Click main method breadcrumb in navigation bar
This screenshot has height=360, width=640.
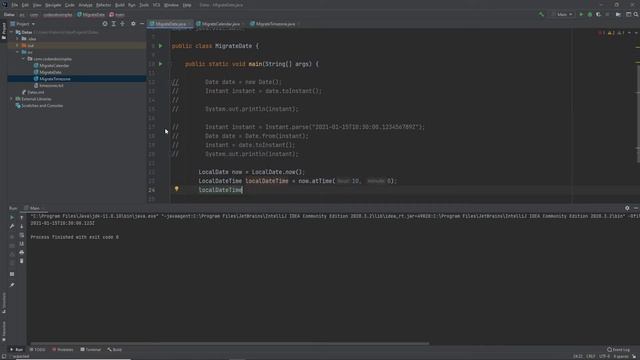click(117, 15)
